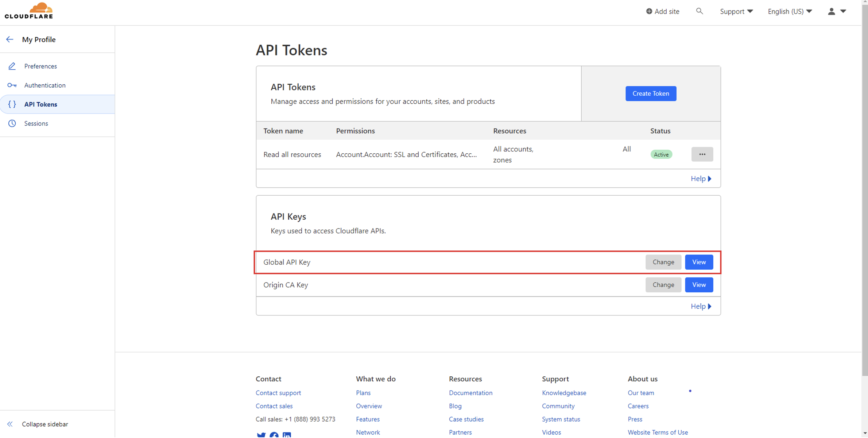Click Collapse sidebar label
Screen dimensions: 868x438
[x=45, y=424]
